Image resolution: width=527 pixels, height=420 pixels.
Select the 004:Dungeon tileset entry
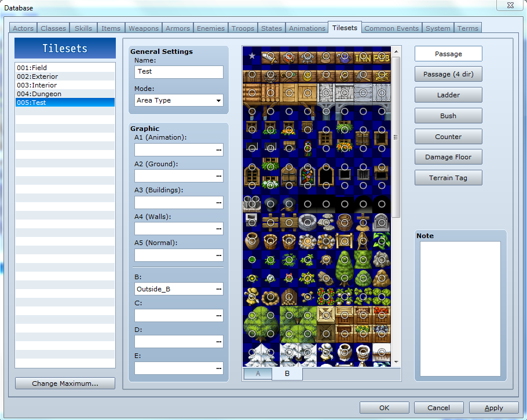(x=65, y=93)
